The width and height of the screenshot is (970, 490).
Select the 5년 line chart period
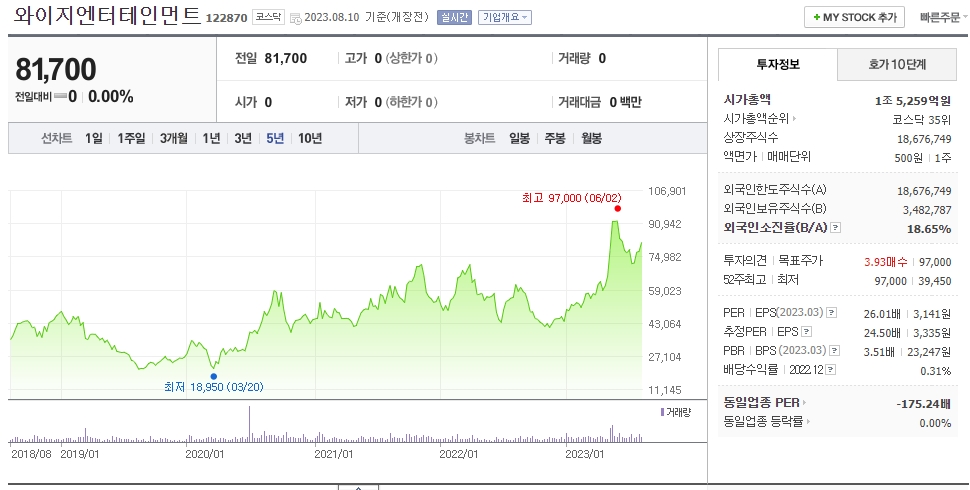tap(275, 139)
